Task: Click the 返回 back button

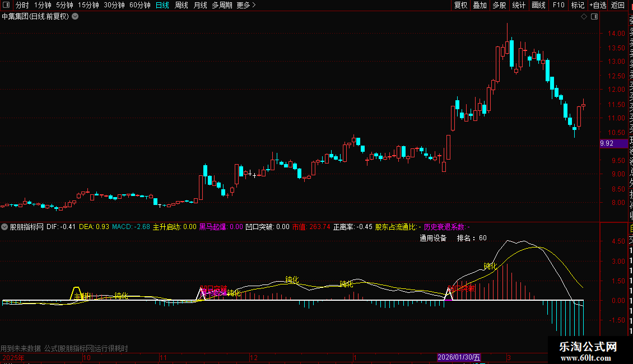Action: pos(618,5)
